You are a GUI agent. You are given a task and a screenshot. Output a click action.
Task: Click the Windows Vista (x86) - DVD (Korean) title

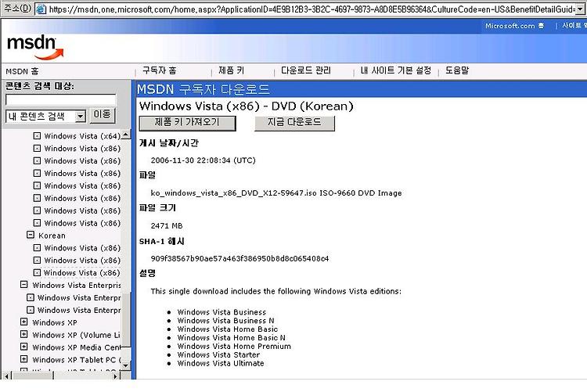tap(246, 106)
